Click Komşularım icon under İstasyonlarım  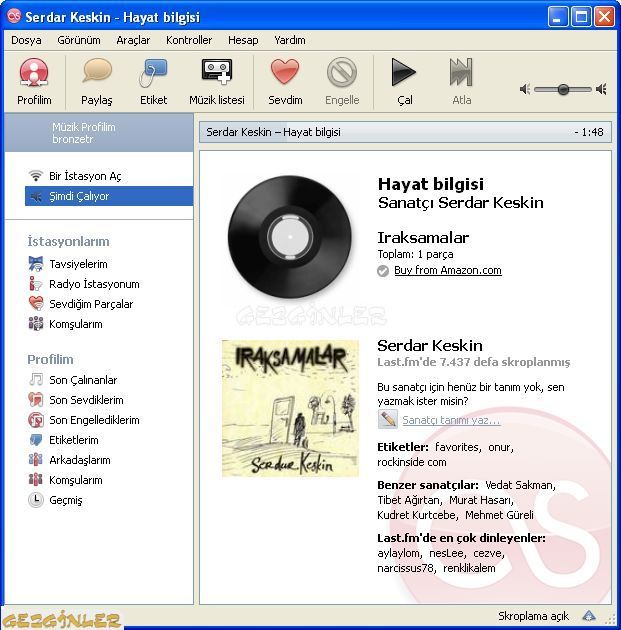tap(36, 324)
